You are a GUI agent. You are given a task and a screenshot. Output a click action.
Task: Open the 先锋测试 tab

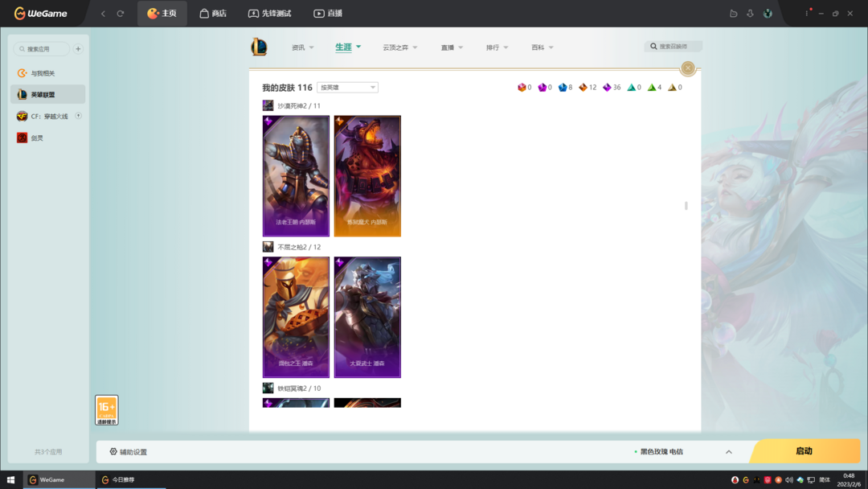[x=269, y=14]
